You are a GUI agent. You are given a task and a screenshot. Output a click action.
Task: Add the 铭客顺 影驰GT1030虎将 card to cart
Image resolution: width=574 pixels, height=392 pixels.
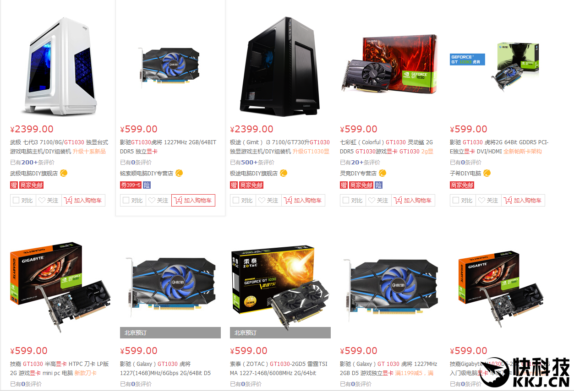tap(193, 200)
